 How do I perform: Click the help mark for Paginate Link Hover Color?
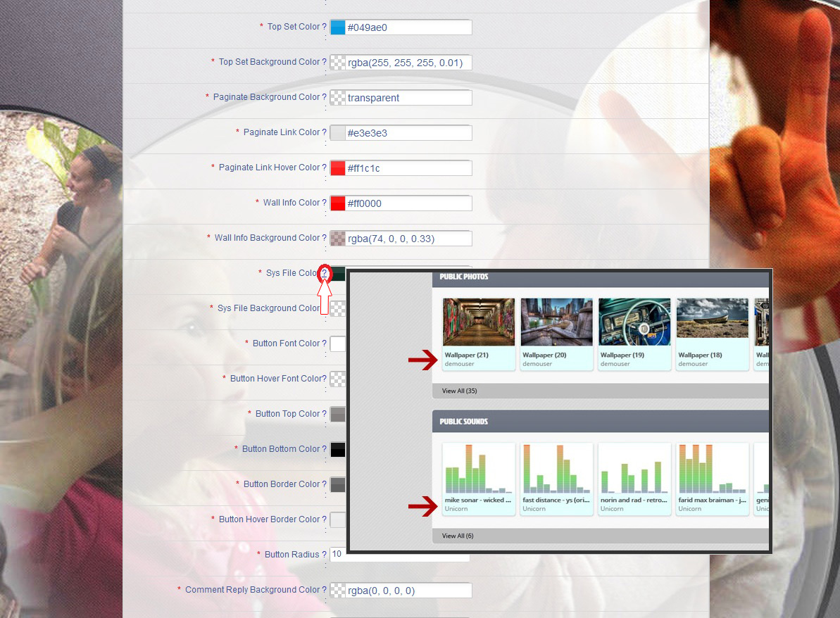coord(324,168)
